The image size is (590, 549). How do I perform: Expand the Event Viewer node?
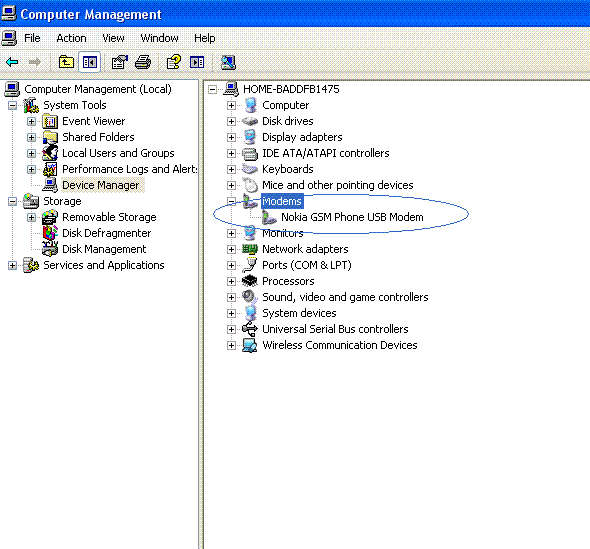coord(31,121)
